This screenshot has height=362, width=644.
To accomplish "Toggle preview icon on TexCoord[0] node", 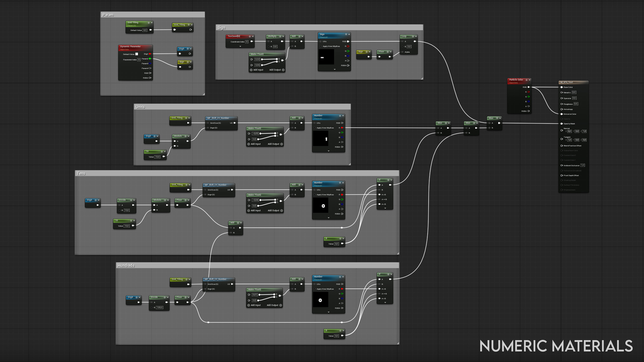I will coord(250,36).
